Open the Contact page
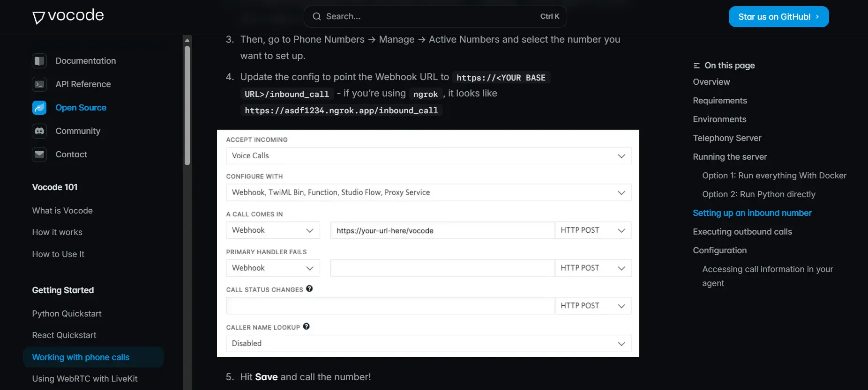This screenshot has width=868, height=390. [x=71, y=155]
